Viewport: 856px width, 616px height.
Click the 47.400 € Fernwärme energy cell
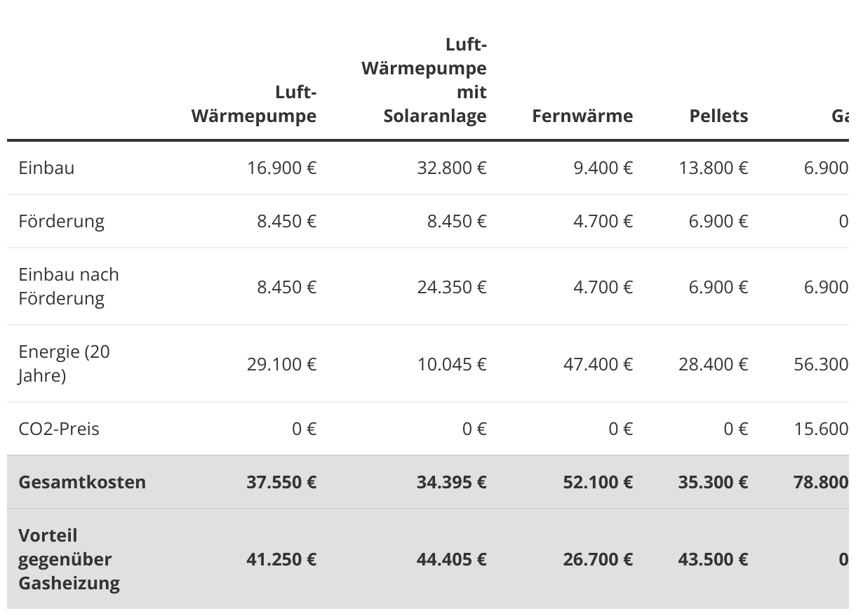point(598,364)
